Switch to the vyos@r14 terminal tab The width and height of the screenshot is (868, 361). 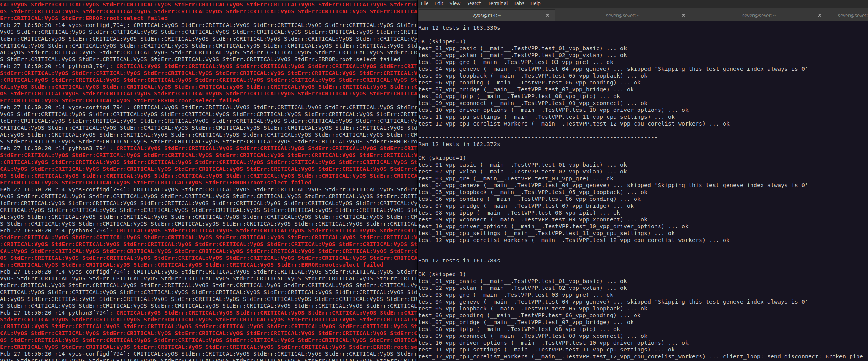coord(486,16)
